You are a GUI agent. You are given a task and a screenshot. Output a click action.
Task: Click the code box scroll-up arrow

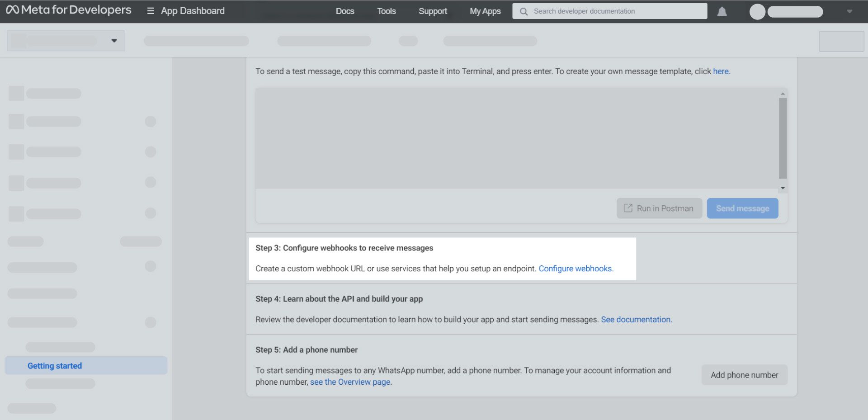coord(783,94)
